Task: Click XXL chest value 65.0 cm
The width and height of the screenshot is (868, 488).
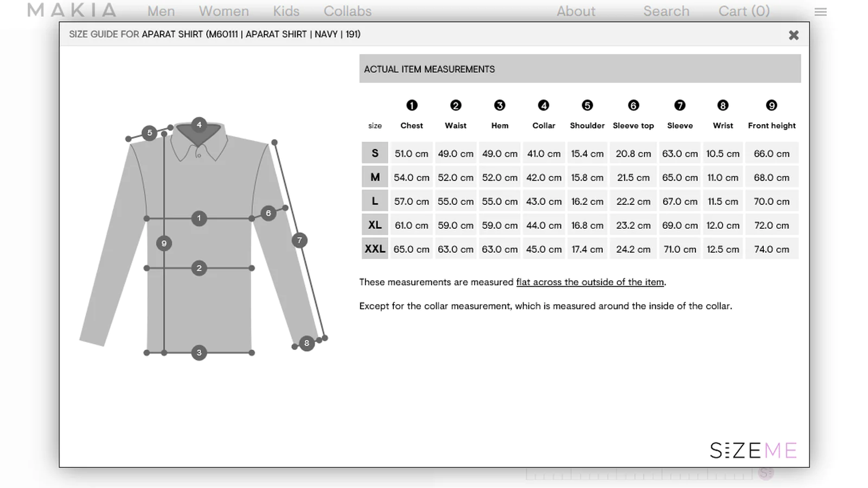Action: [x=411, y=249]
